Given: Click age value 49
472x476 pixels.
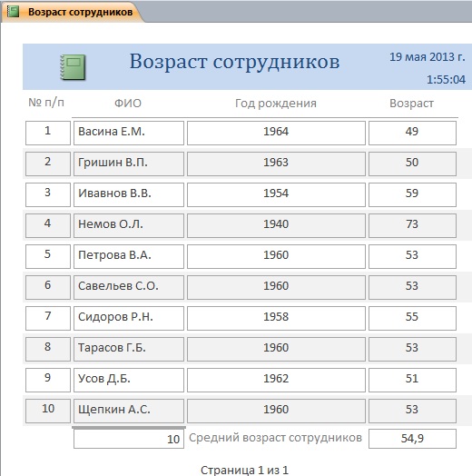Looking at the screenshot, I should [x=412, y=133].
